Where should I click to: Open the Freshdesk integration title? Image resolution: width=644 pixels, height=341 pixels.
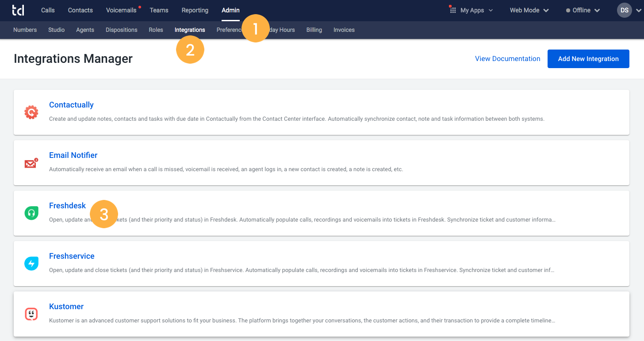67,206
